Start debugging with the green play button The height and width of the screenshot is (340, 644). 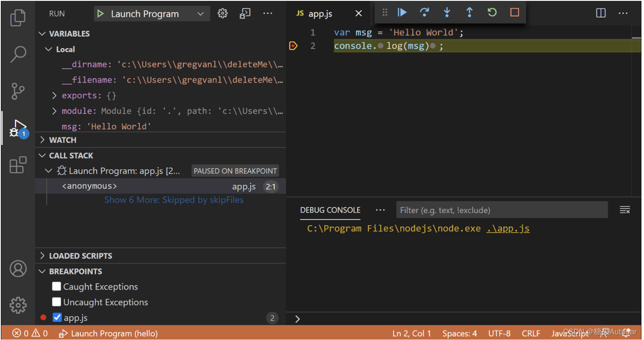pos(100,14)
